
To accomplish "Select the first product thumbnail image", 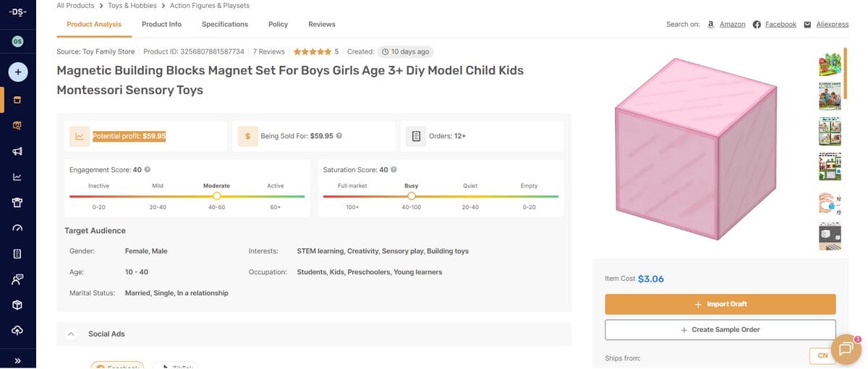I will click(x=829, y=65).
